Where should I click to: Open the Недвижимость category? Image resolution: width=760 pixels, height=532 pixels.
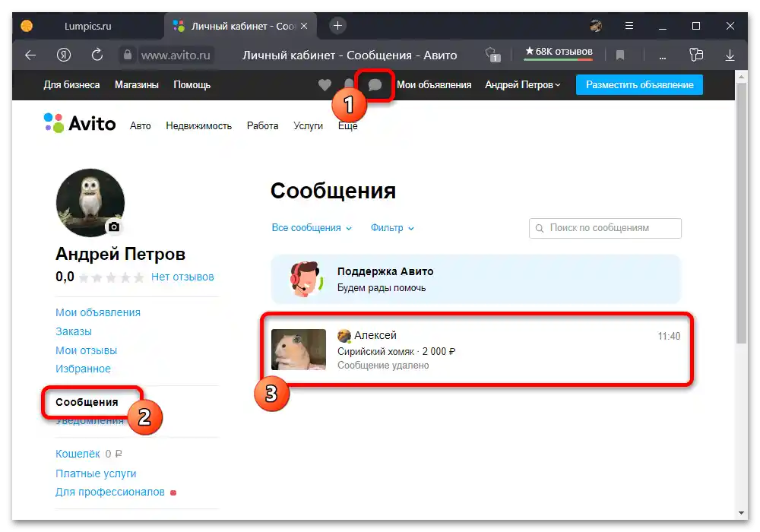(198, 126)
